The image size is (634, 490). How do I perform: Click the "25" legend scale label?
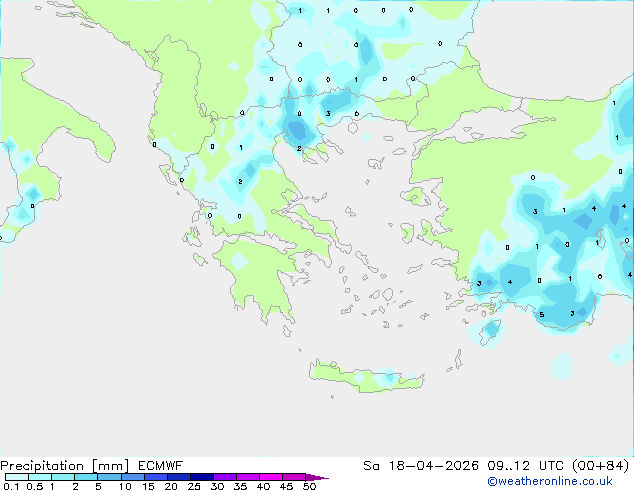coord(194,486)
